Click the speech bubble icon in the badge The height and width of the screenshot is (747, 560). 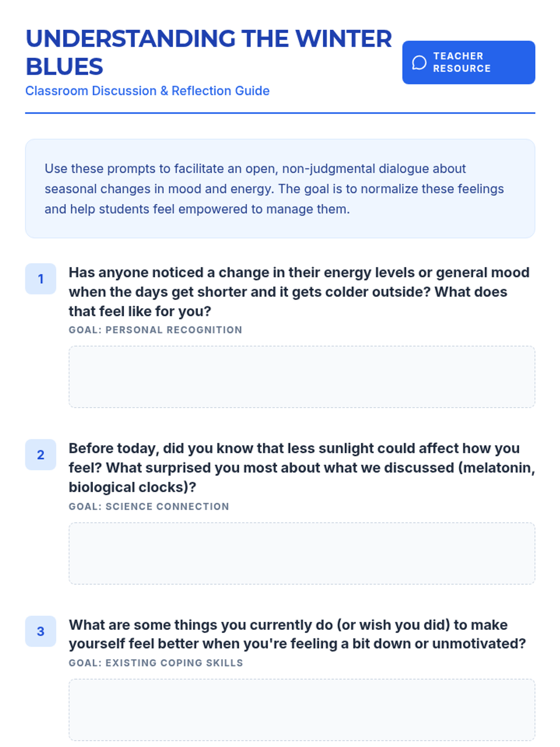419,63
